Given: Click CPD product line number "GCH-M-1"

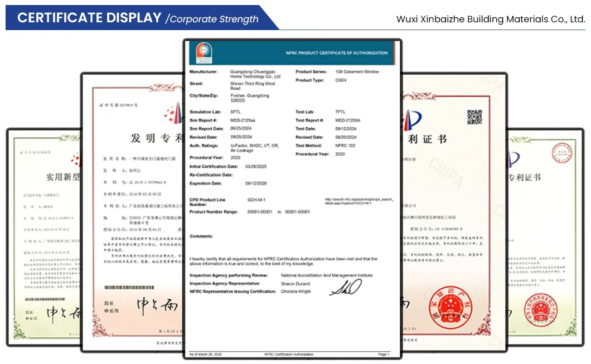Looking at the screenshot, I should [x=256, y=200].
